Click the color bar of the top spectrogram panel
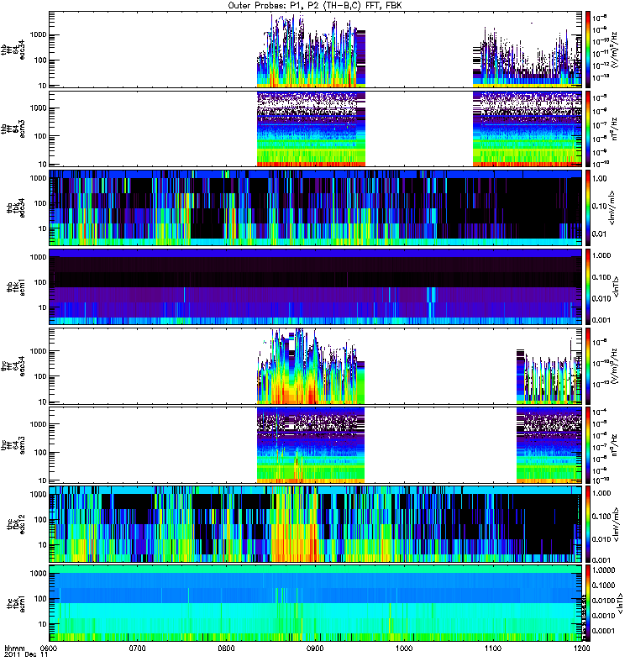This screenshot has width=630, height=672. (x=588, y=49)
